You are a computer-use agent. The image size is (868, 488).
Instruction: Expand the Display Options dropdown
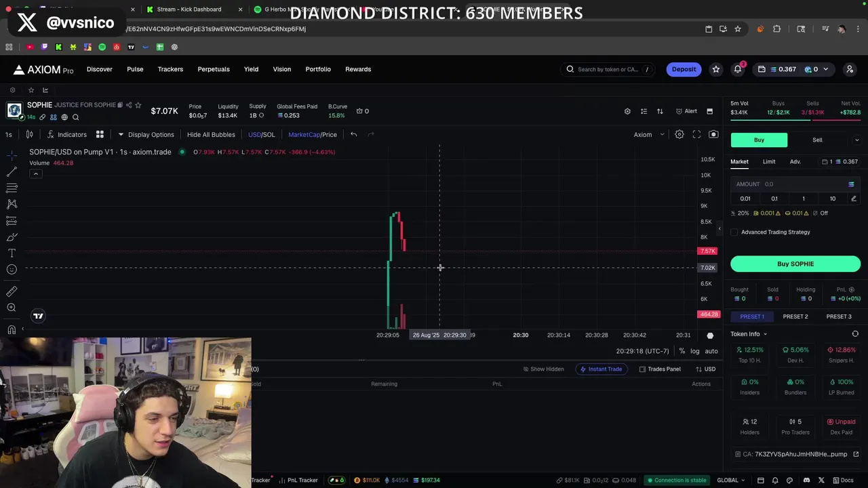click(x=146, y=134)
